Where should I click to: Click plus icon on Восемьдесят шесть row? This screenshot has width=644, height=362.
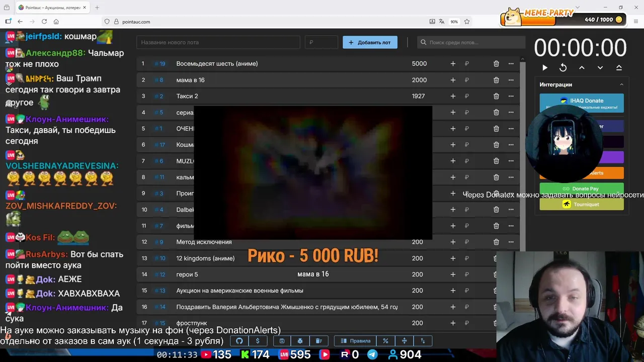(x=453, y=64)
